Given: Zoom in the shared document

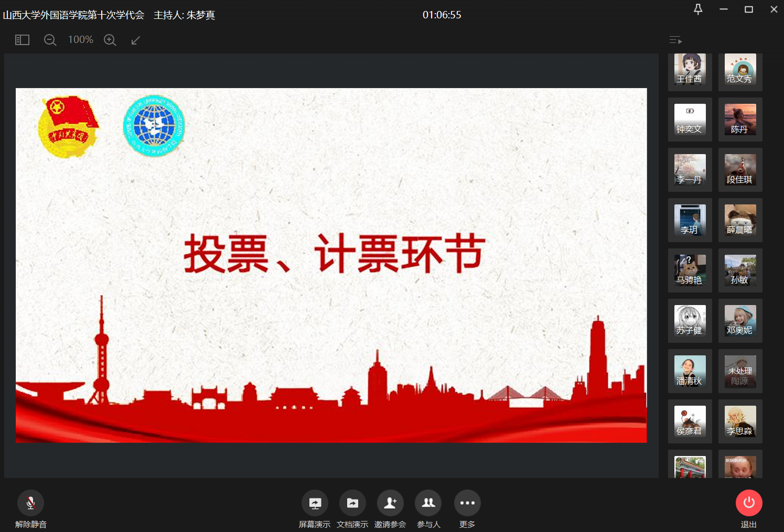Looking at the screenshot, I should point(110,40).
